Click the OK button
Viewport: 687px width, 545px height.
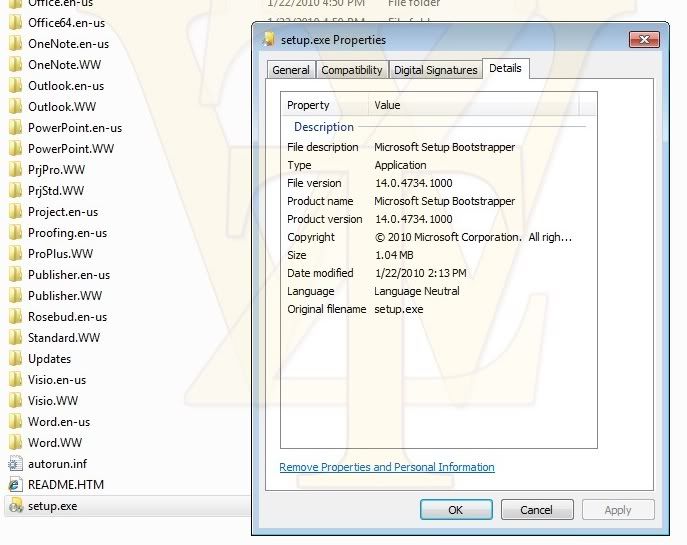(x=456, y=510)
